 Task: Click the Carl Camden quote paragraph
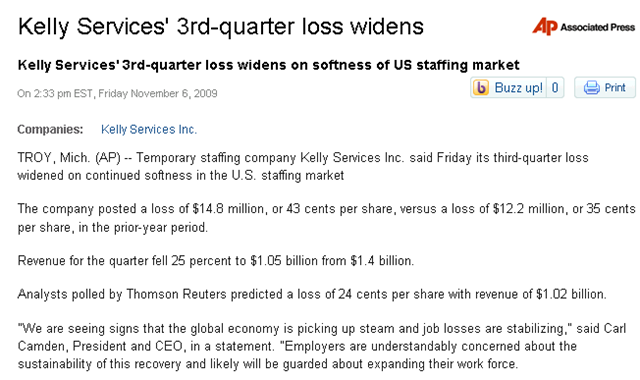[322, 346]
